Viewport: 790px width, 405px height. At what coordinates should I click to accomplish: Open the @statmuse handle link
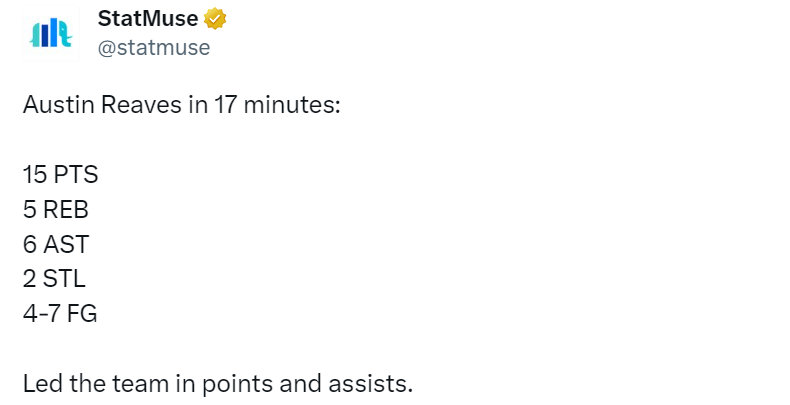(153, 47)
